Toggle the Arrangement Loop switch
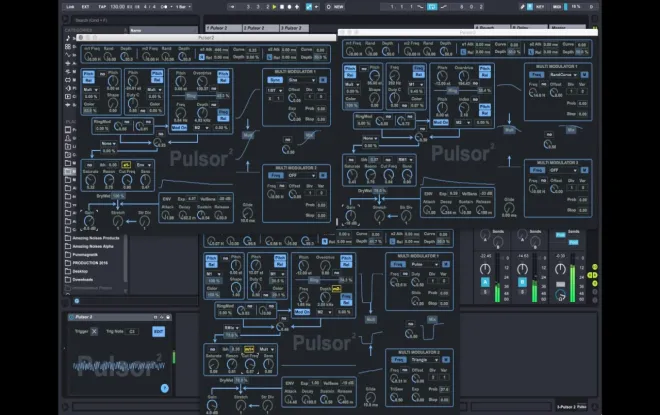The width and height of the screenshot is (660, 415). [x=432, y=7]
